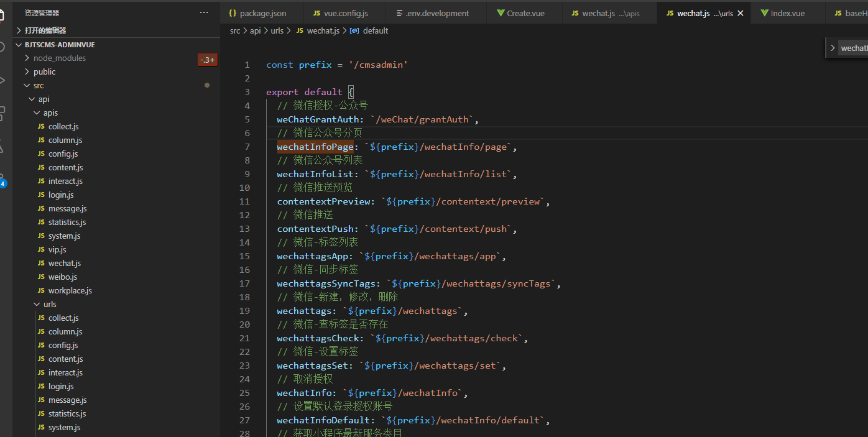Open Run and Debug from the activity bar
868x437 pixels.
coord(2,81)
